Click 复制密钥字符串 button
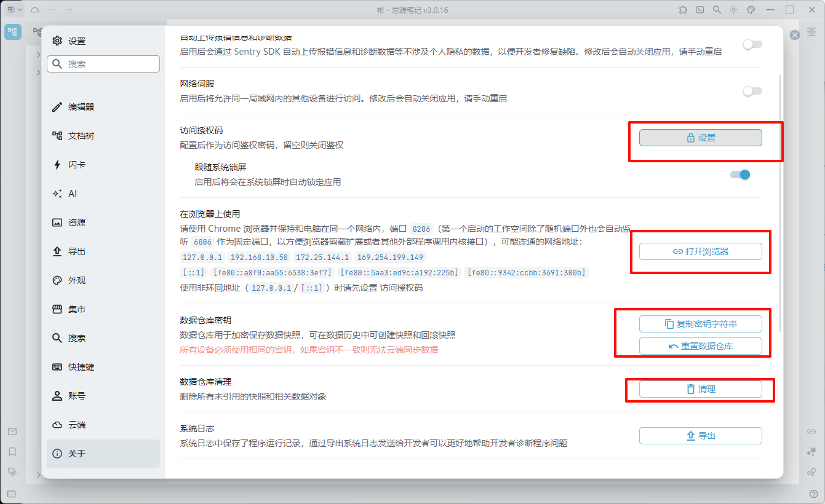 click(x=701, y=324)
